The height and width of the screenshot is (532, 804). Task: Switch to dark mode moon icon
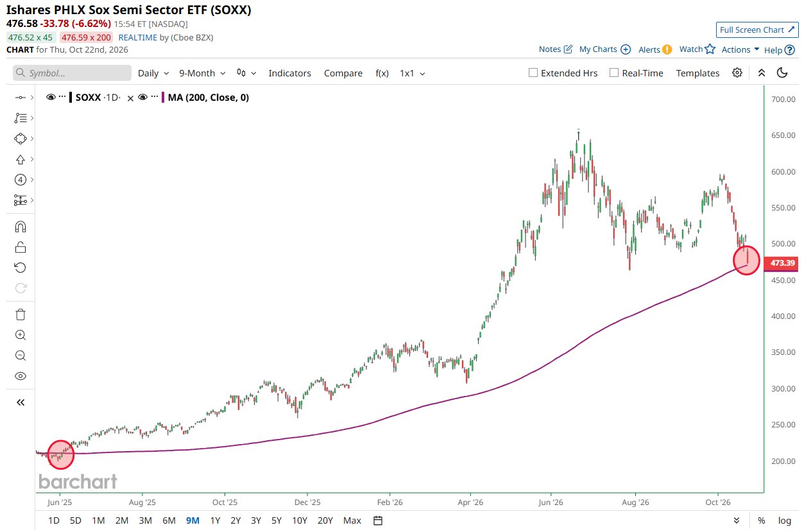point(782,73)
